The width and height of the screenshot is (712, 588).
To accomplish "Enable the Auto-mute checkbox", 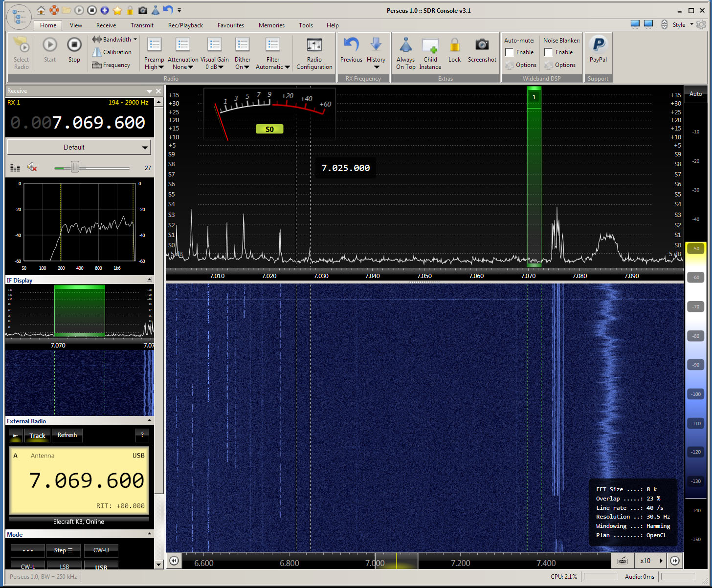I will [x=510, y=52].
